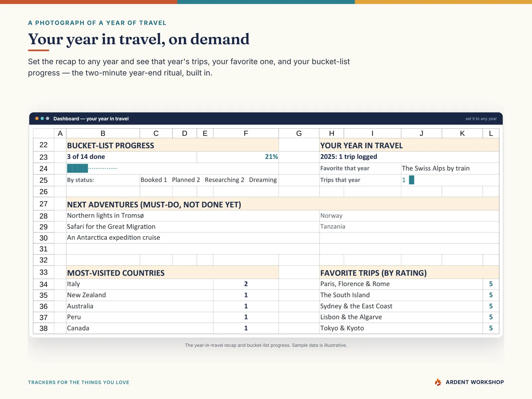This screenshot has height=399, width=532.
Task: Select row header 27
Action: click(x=44, y=204)
